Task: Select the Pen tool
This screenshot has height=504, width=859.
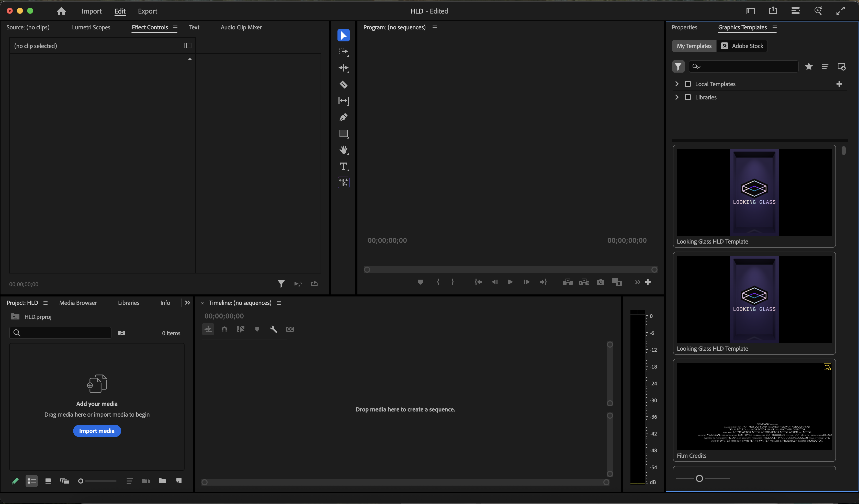Action: [x=343, y=117]
